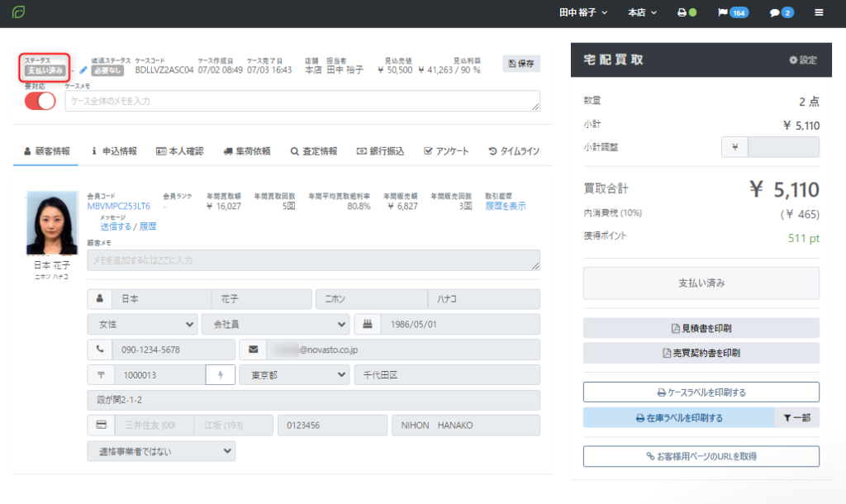This screenshot has width=846, height=504.
Task: Click the pencil edit icon beside status
Action: [83, 70]
